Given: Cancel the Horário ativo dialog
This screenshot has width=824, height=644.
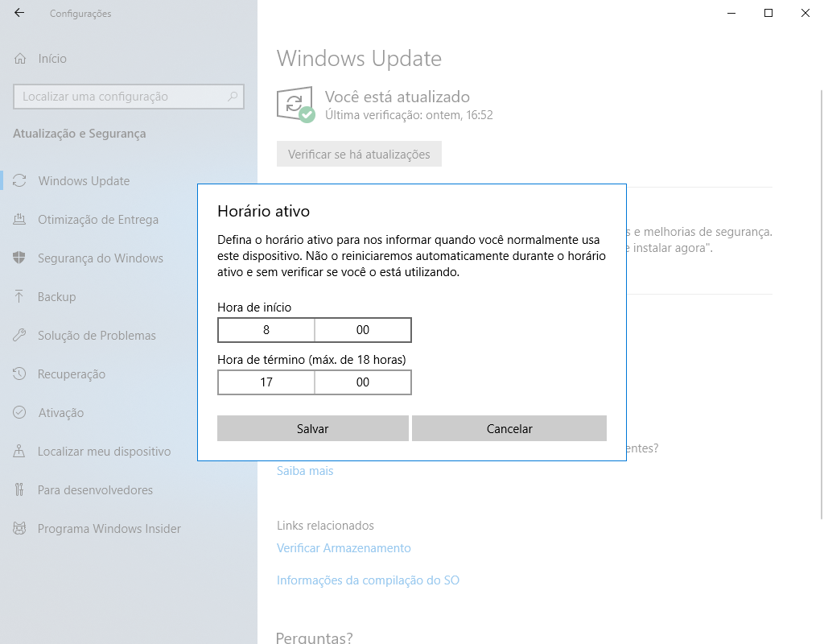Looking at the screenshot, I should click(509, 428).
